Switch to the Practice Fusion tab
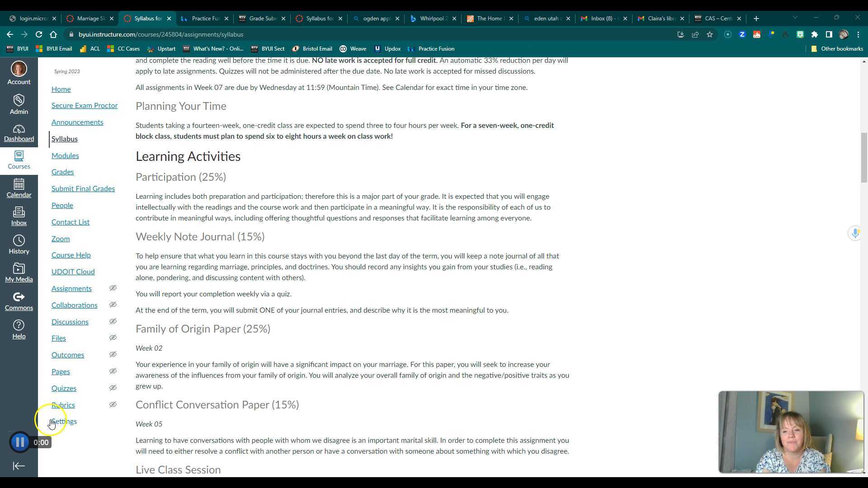The width and height of the screenshot is (868, 488). [205, 19]
